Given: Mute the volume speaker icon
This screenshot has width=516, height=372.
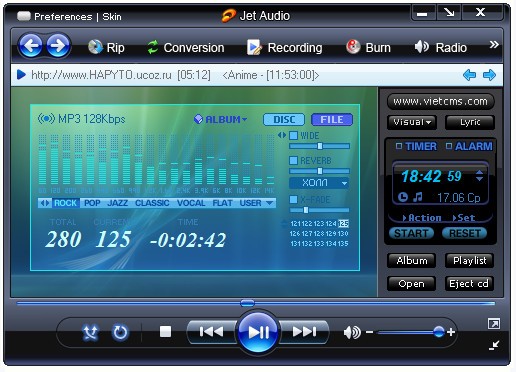Looking at the screenshot, I should click(x=352, y=332).
